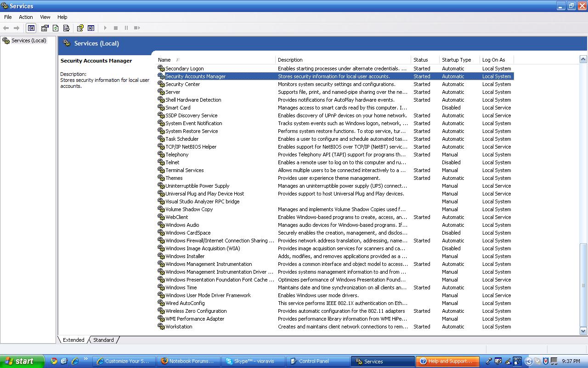Click the Refresh toolbar icon
This screenshot has width=588, height=368.
[x=56, y=28]
